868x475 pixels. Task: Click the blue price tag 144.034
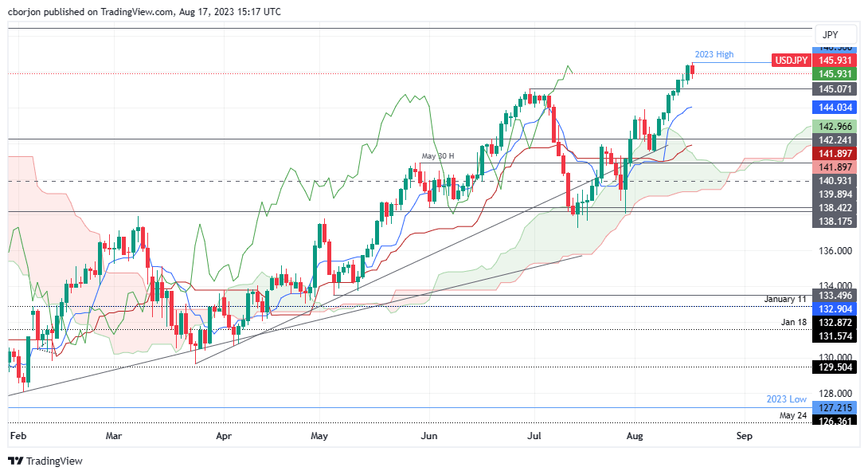point(834,108)
